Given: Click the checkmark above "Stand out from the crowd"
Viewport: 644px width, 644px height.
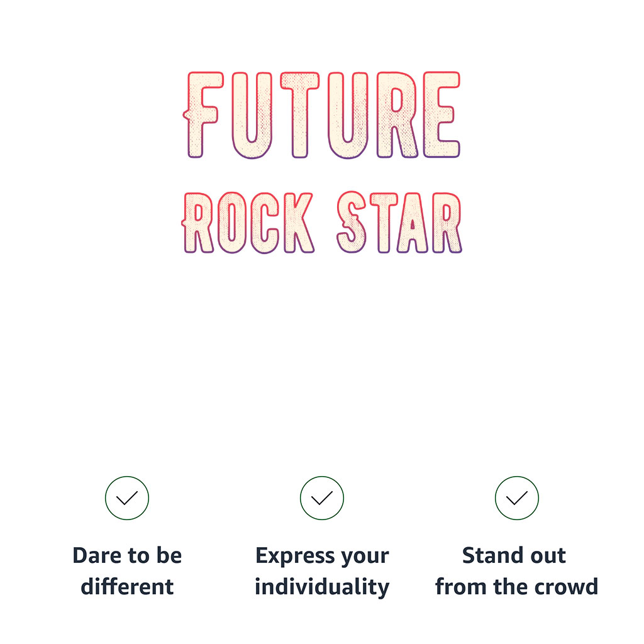Looking at the screenshot, I should 517,498.
